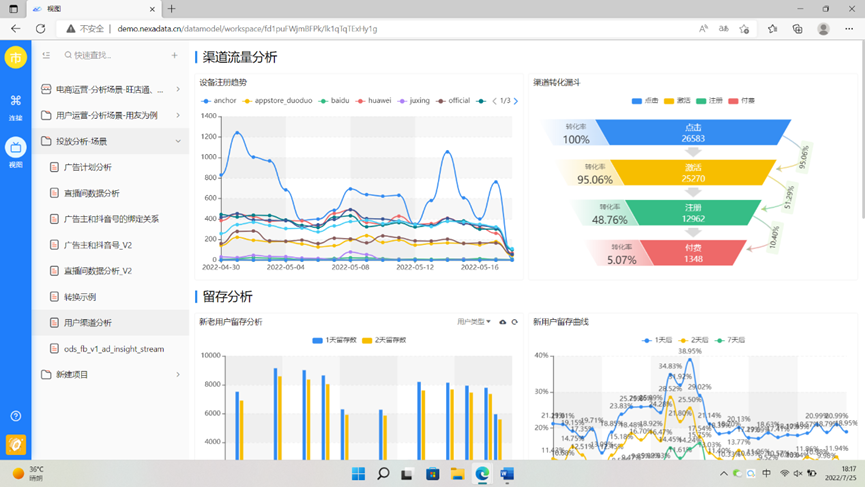Open the browser settings and more menu
865x487 pixels.
point(849,29)
